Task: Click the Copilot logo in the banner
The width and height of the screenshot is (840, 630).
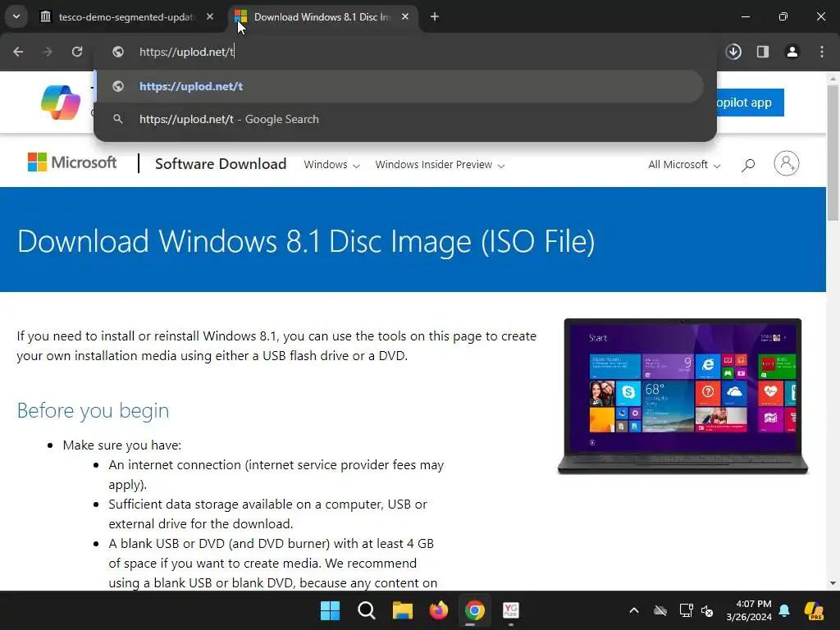Action: (x=61, y=103)
